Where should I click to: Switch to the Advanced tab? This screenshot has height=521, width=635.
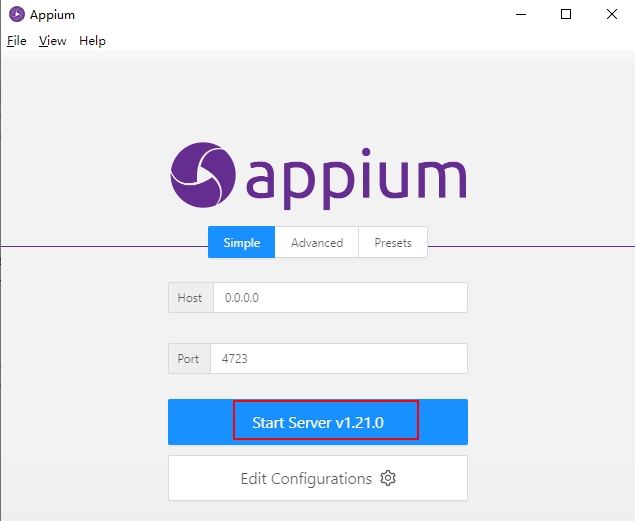pos(317,242)
